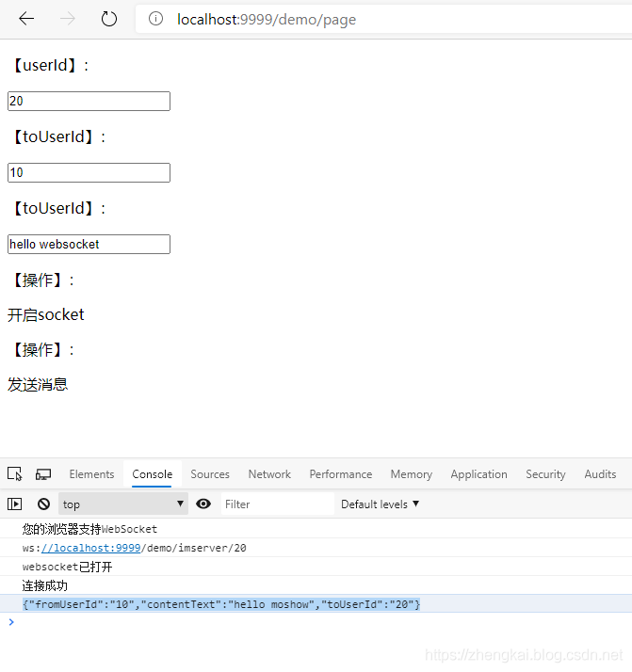Open the Audits tab
This screenshot has width=632, height=672.
pyautogui.click(x=600, y=474)
